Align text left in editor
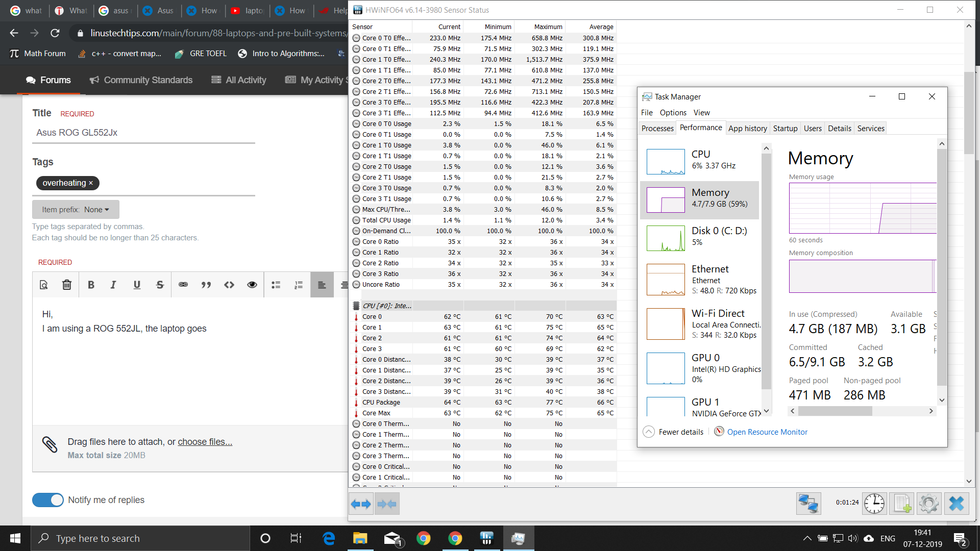This screenshot has height=551, width=980. point(322,285)
